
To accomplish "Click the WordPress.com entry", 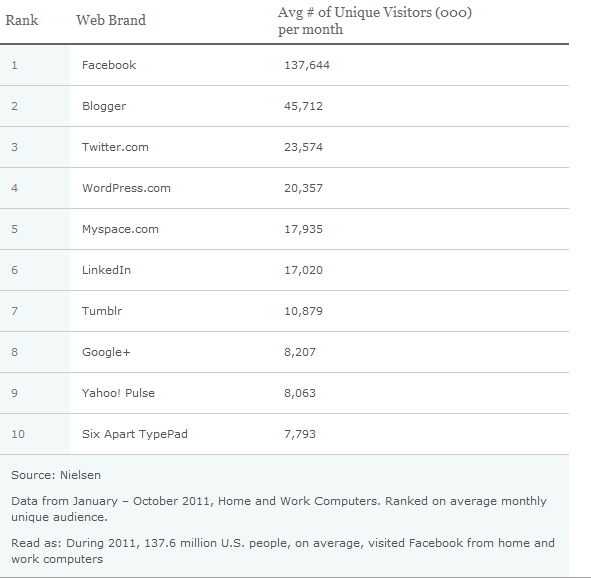I will click(x=126, y=188).
